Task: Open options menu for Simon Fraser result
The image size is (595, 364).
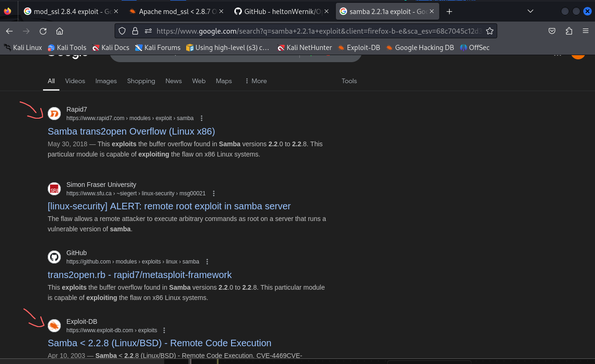Action: 214,193
